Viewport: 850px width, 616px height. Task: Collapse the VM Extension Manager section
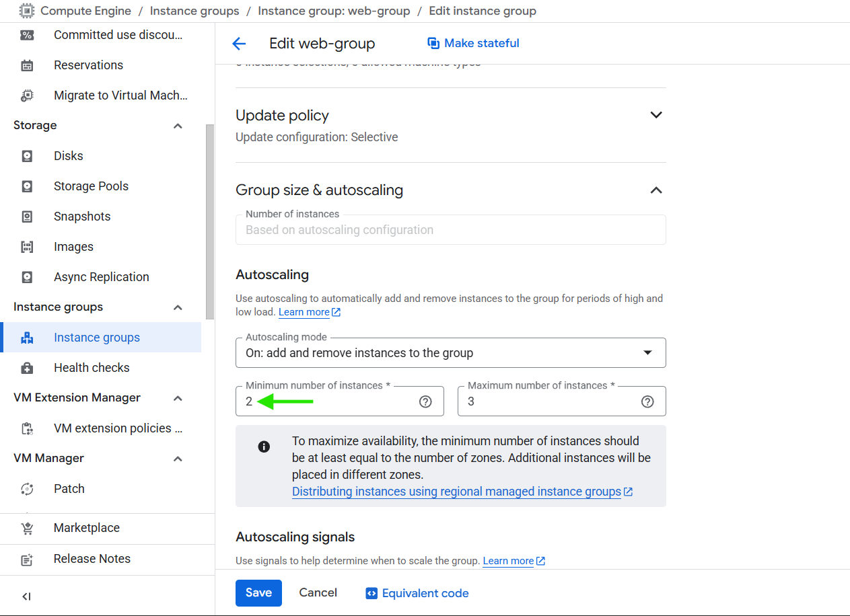click(x=178, y=398)
